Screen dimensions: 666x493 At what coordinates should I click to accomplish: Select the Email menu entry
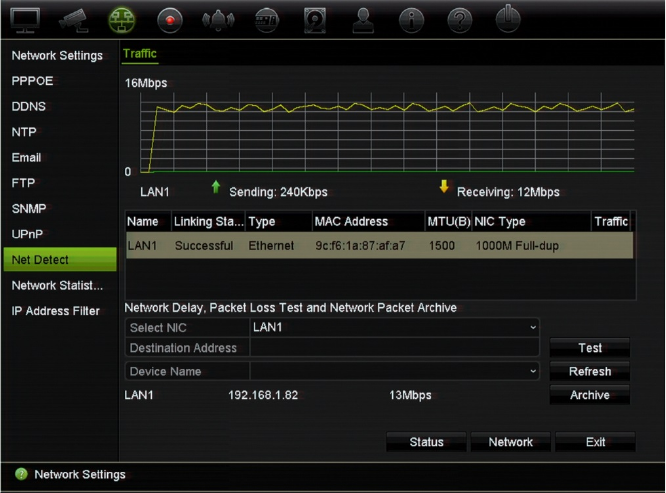coord(26,158)
